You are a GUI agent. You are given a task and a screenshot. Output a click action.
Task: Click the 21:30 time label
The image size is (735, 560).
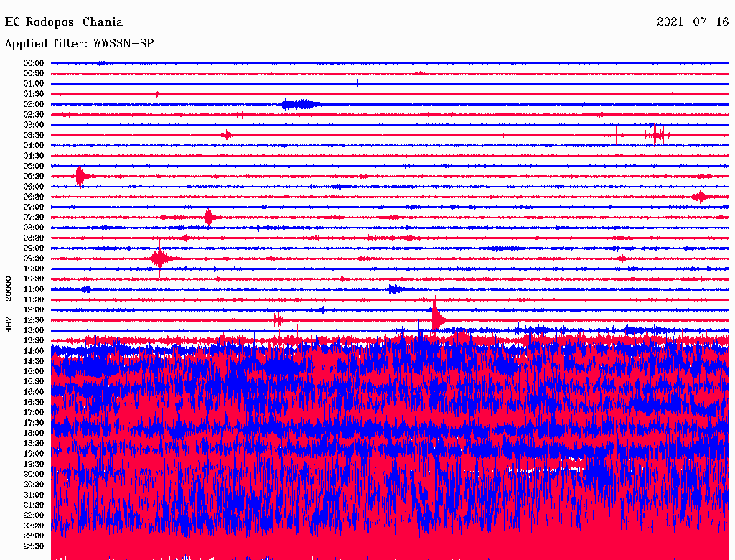34,505
